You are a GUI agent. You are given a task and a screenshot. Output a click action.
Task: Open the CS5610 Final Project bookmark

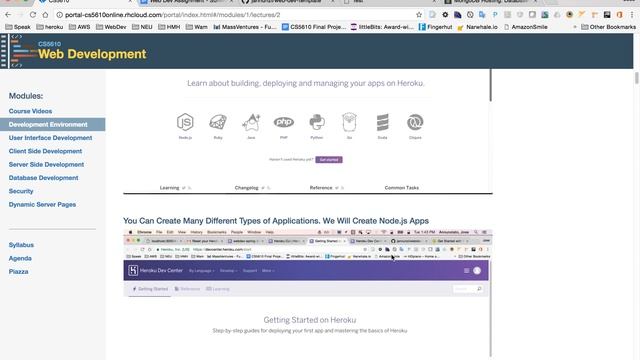(314, 27)
